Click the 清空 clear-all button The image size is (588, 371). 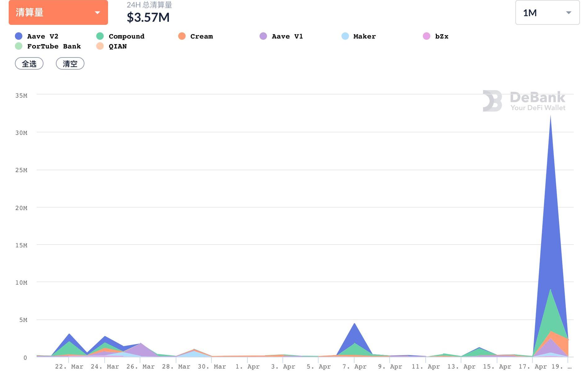pos(70,64)
